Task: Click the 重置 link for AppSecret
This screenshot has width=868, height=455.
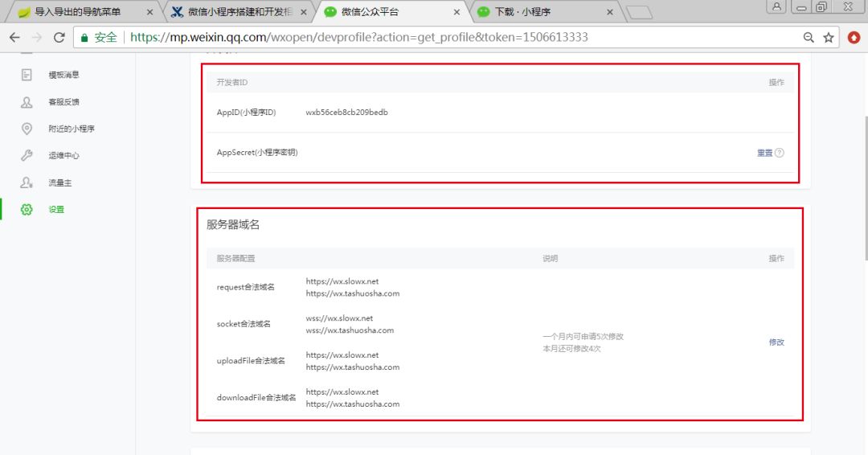Action: coord(764,153)
